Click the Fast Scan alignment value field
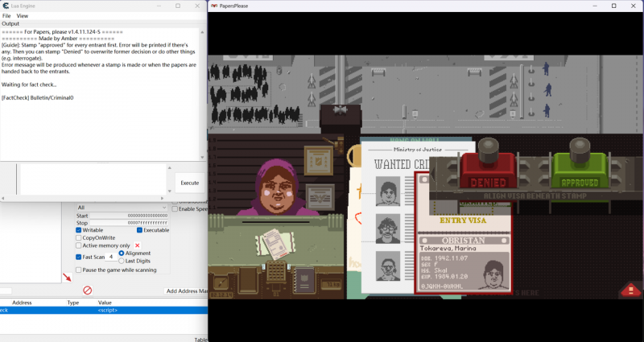Viewport: 644px width, 342px height. click(x=111, y=257)
